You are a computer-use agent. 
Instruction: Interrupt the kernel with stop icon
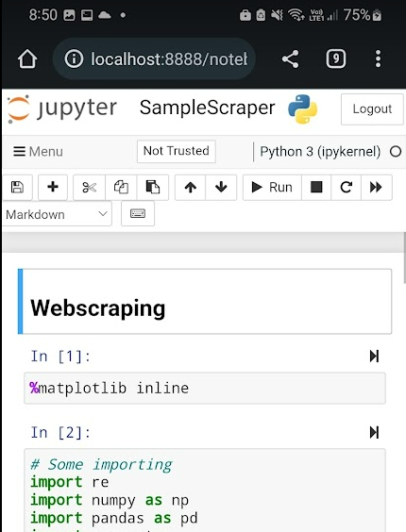pyautogui.click(x=316, y=188)
